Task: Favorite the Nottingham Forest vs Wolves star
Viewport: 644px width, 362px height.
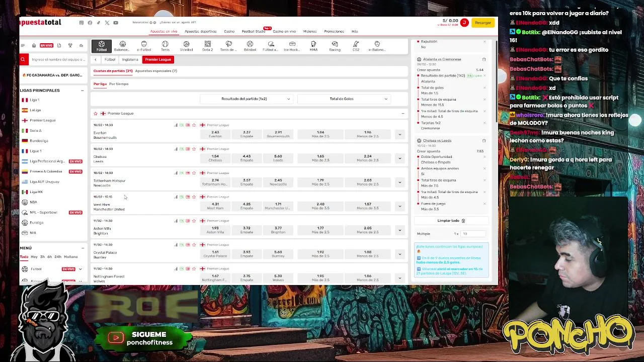Action: [194, 268]
